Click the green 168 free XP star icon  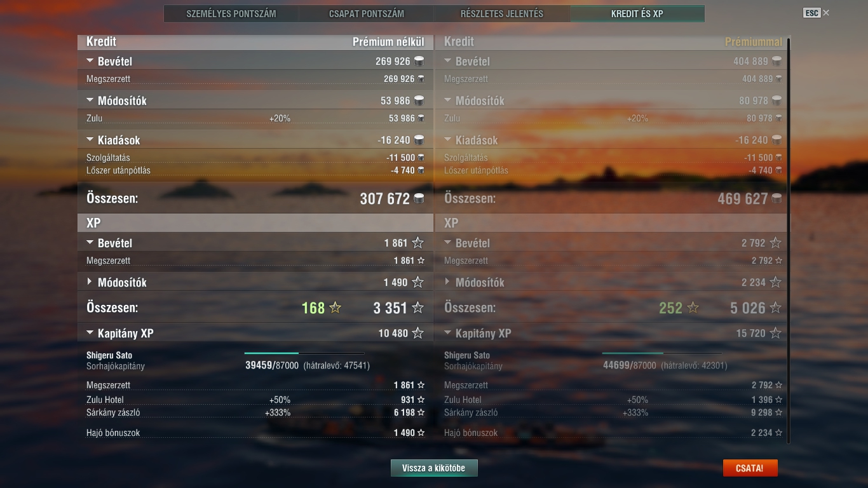click(x=336, y=308)
